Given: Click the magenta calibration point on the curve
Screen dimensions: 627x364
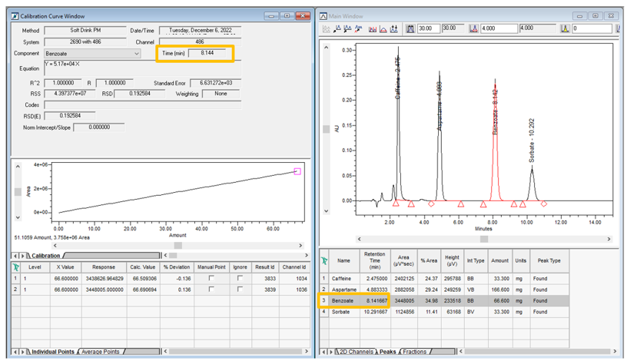Looking at the screenshot, I should (297, 171).
